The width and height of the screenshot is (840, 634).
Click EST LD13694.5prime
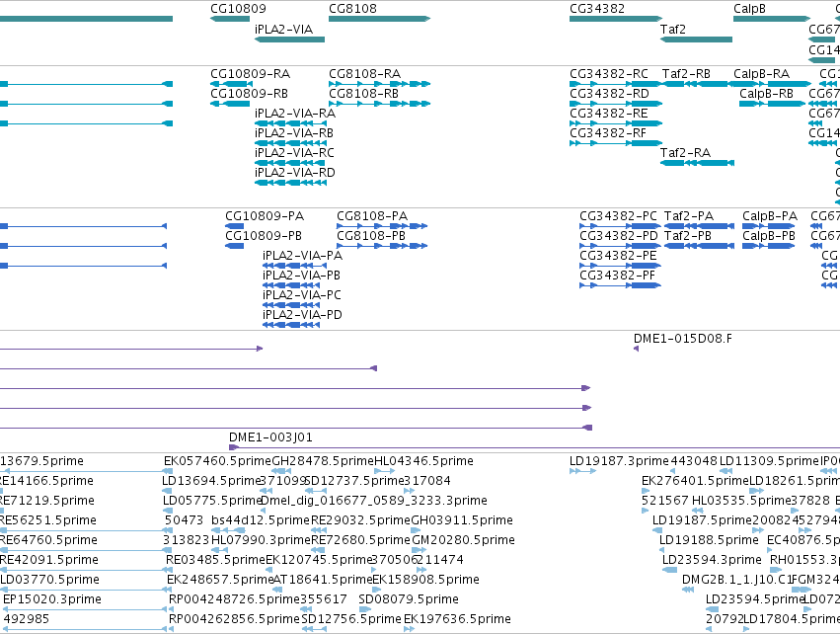[x=211, y=481]
